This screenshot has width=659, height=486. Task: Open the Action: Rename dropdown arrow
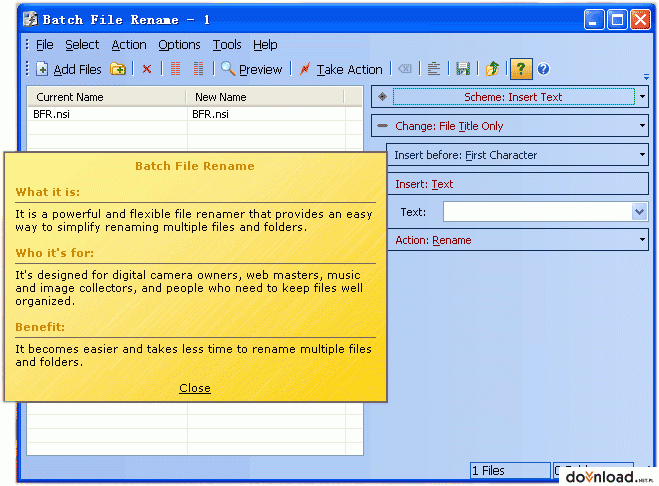coord(642,240)
